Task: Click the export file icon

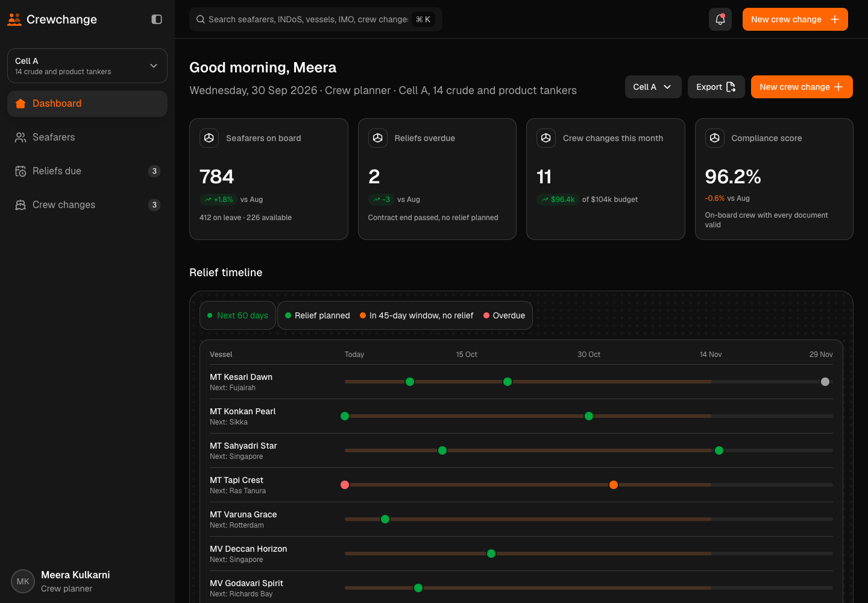Action: (x=731, y=87)
